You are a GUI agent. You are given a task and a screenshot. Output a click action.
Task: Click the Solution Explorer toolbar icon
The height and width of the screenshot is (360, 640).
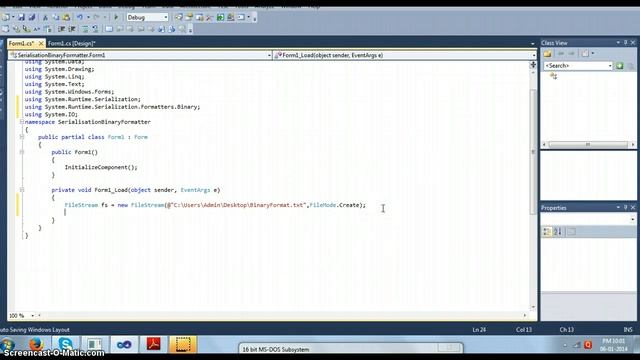coord(179,17)
